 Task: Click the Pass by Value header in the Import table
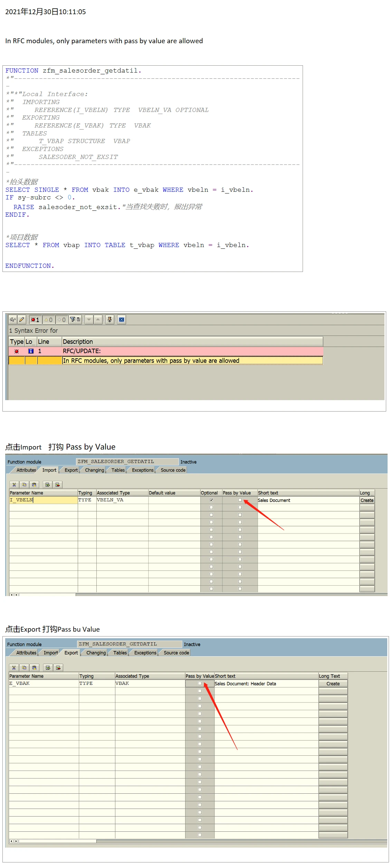click(x=240, y=493)
